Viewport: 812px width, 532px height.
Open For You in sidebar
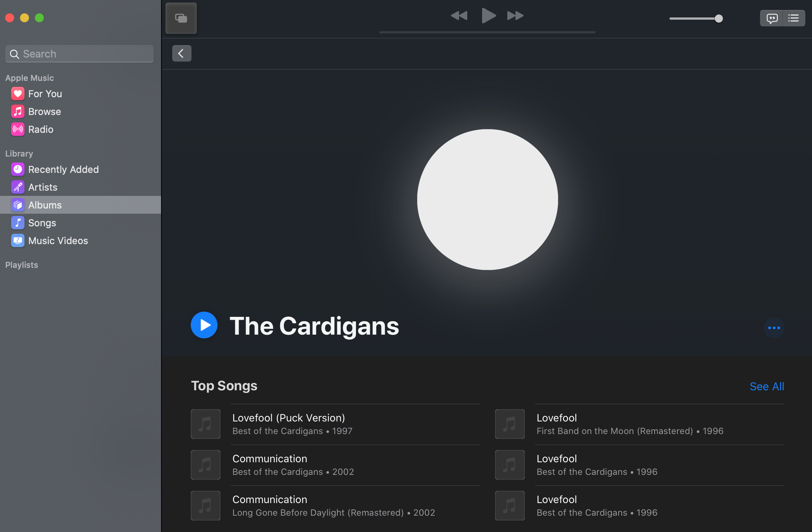pyautogui.click(x=45, y=94)
